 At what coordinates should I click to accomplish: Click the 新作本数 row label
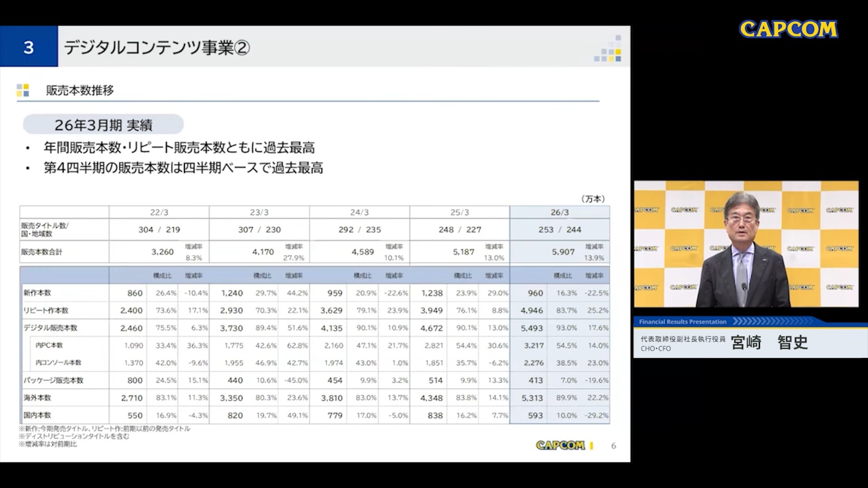pyautogui.click(x=37, y=293)
